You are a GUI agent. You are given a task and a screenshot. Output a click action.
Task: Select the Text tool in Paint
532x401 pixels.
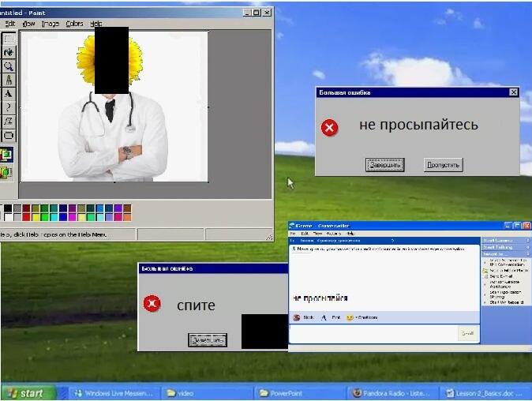pos(9,94)
